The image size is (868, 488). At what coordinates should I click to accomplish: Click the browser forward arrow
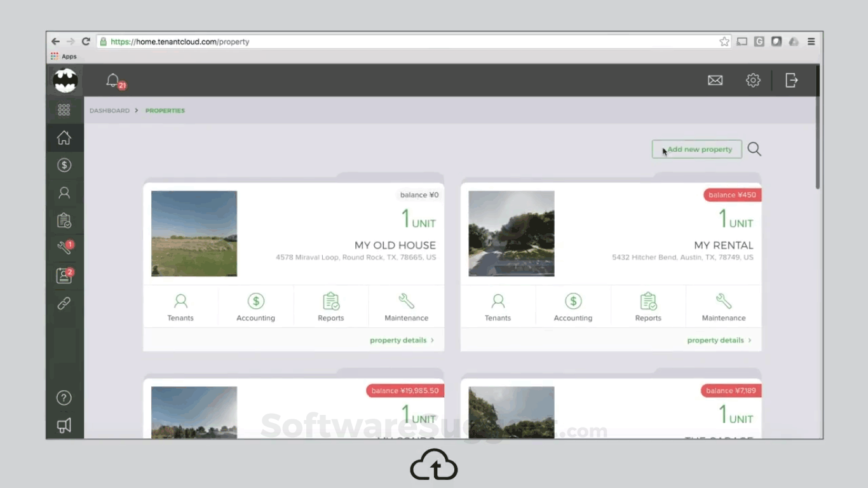tap(71, 41)
